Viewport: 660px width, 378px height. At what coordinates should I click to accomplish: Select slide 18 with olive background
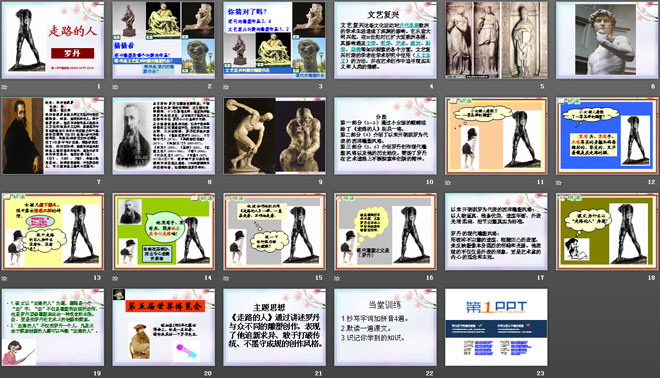pyautogui.click(x=607, y=232)
